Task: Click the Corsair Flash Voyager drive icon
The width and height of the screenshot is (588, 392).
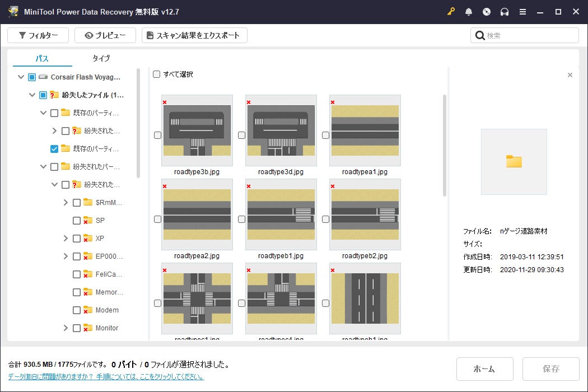Action: [x=43, y=77]
